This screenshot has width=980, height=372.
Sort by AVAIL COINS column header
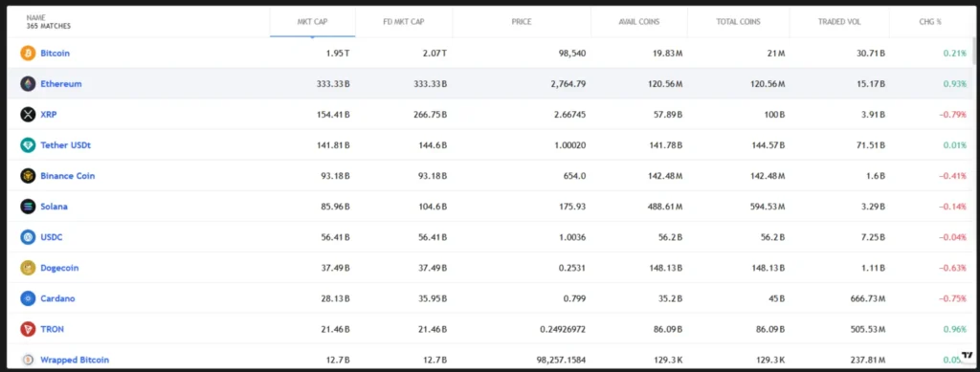click(x=638, y=22)
